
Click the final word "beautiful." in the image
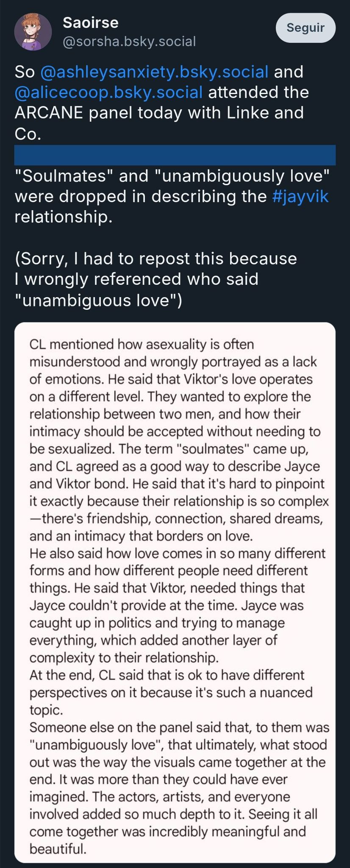point(58,849)
